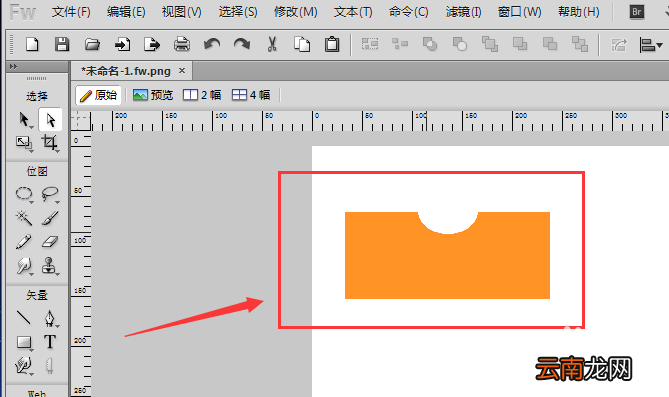
Task: Select the Crop tool
Action: (x=49, y=143)
